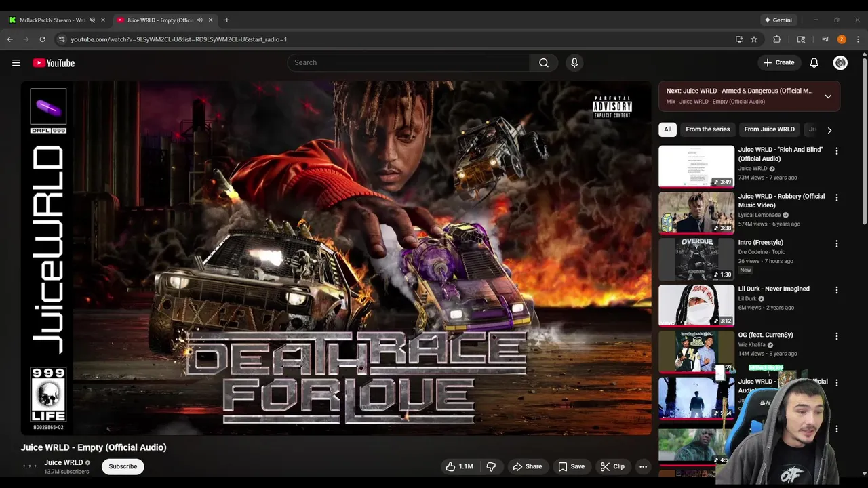Dislike the video with thumbs down

491,466
